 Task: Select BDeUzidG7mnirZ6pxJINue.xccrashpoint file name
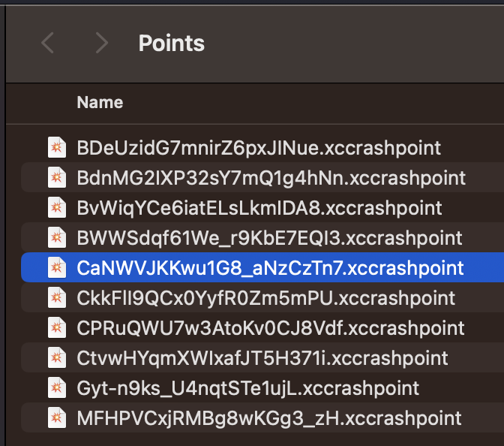pyautogui.click(x=259, y=147)
